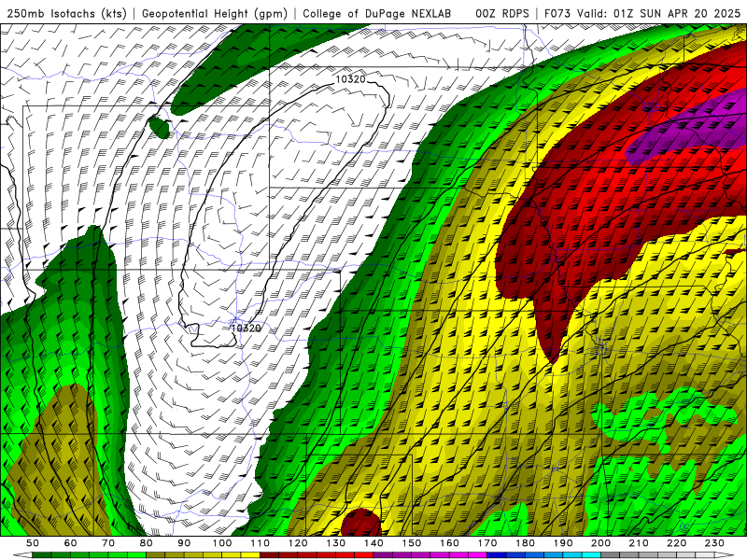Click the 'Valid: 01Z SUN APR 20 2025' text
Image resolution: width=747 pixels, height=560 pixels.
tap(659, 14)
